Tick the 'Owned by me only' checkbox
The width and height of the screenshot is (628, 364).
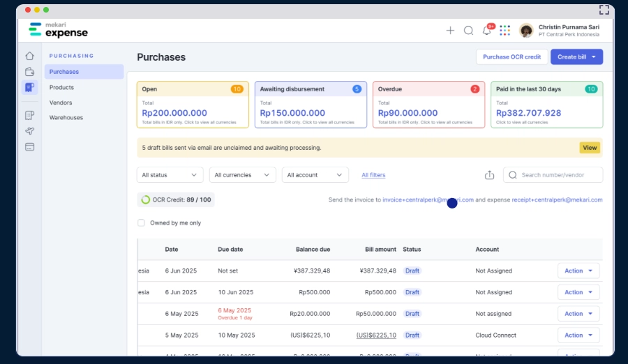click(141, 222)
